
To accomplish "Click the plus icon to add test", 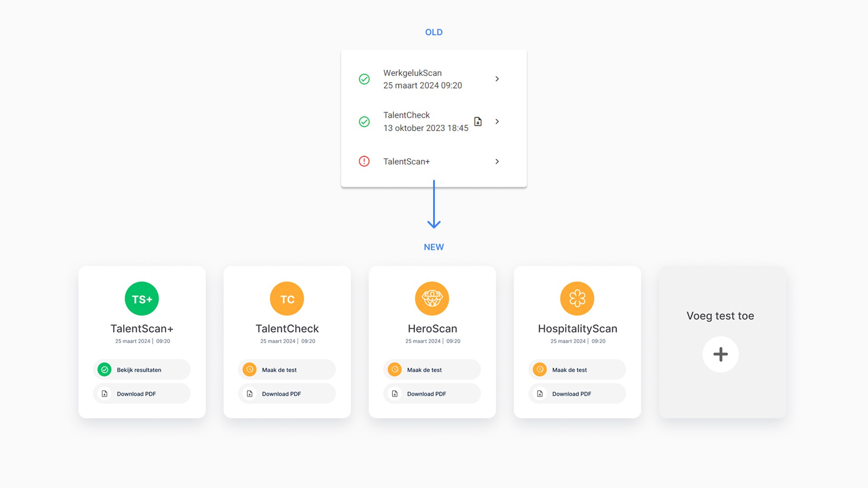I will (721, 354).
